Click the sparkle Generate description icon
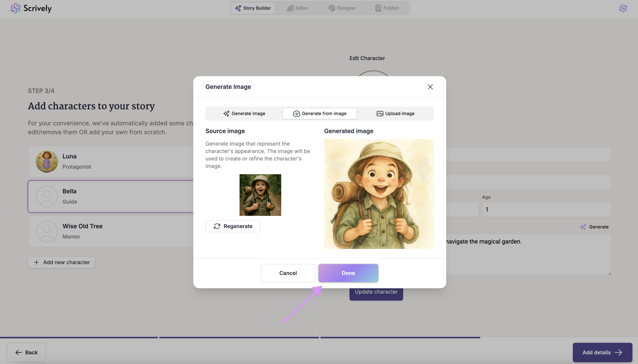 (583, 227)
